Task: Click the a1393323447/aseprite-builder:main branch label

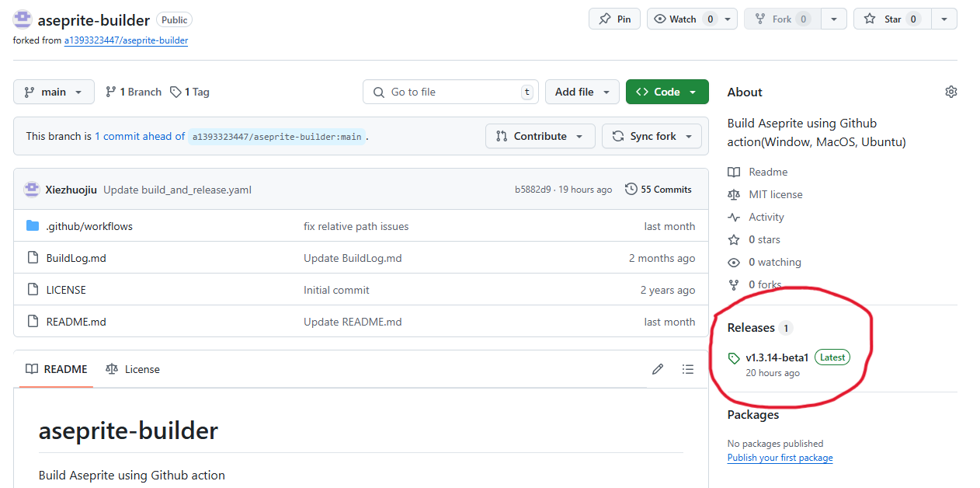Action: 277,136
